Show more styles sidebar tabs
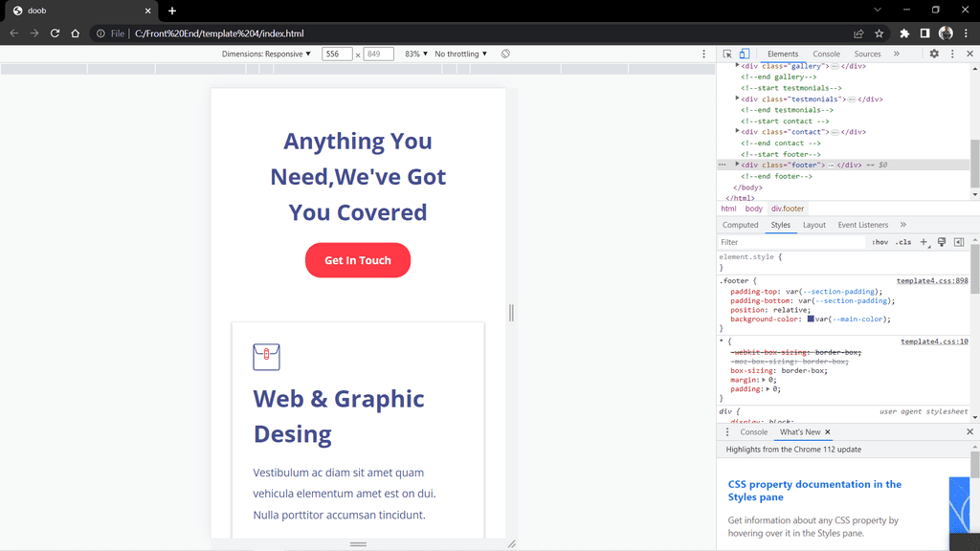This screenshot has width=980, height=551. click(x=903, y=225)
